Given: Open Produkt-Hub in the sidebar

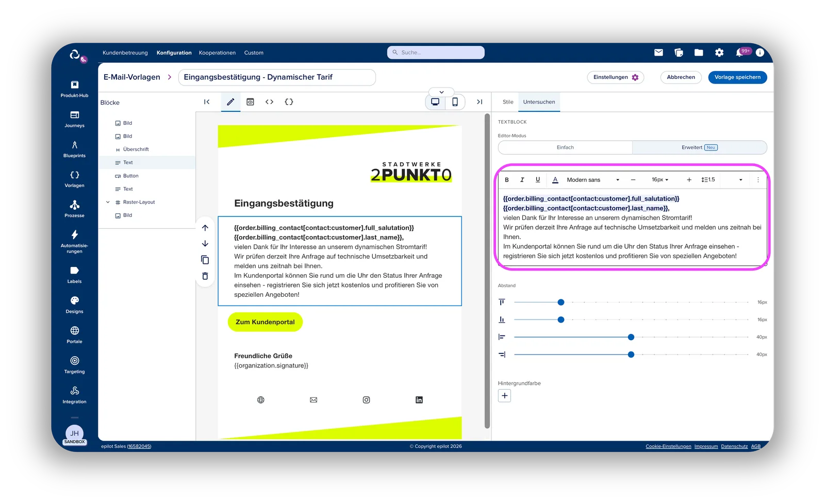Looking at the screenshot, I should 74,89.
